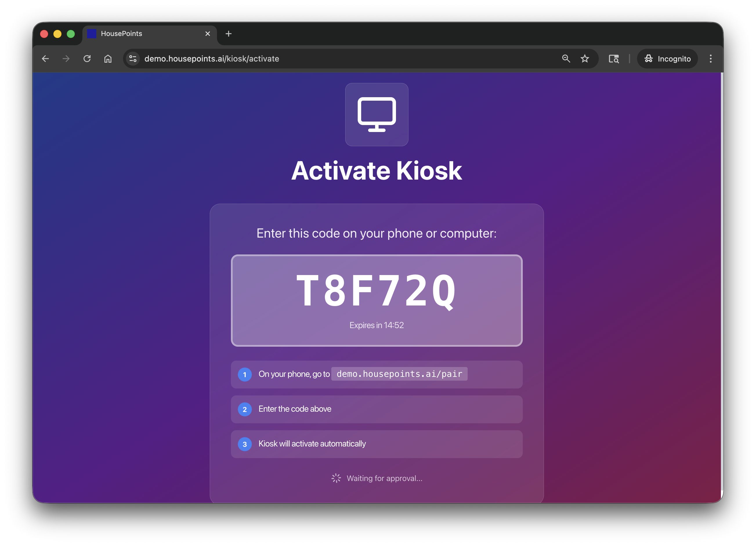Bookmark this page with the star icon
Viewport: 756px width, 546px height.
click(585, 59)
